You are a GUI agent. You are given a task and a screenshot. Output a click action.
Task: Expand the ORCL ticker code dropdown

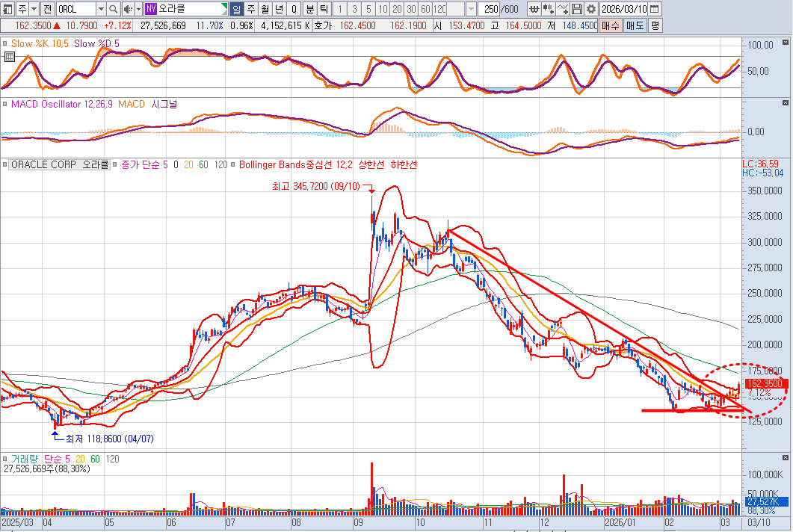pos(101,9)
